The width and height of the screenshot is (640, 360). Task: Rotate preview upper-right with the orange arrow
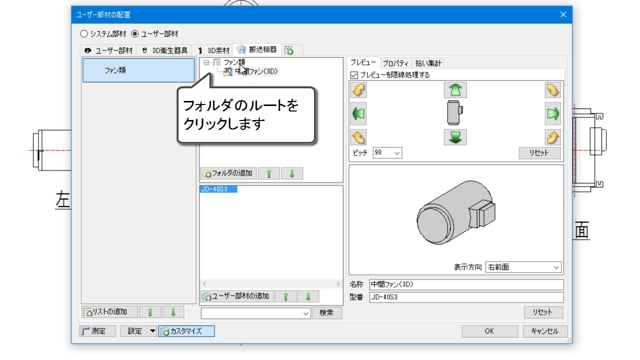pos(553,90)
